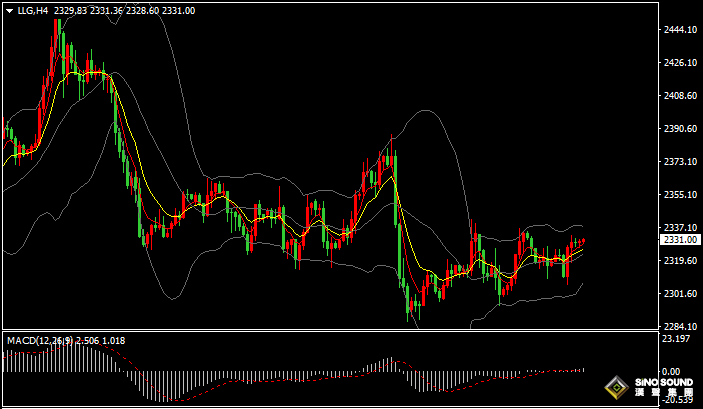Click the 2301.60 price axis label
The image size is (703, 409).
[x=680, y=294]
